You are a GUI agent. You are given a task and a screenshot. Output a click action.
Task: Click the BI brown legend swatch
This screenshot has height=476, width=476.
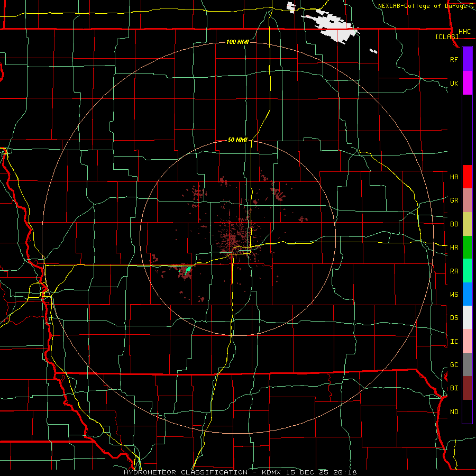(x=467, y=388)
